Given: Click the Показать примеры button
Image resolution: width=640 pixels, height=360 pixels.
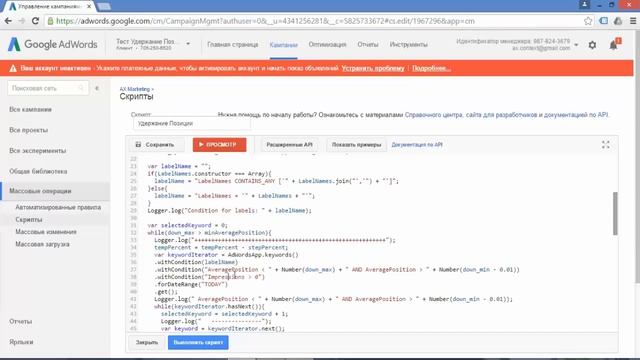Looking at the screenshot, I should (356, 144).
